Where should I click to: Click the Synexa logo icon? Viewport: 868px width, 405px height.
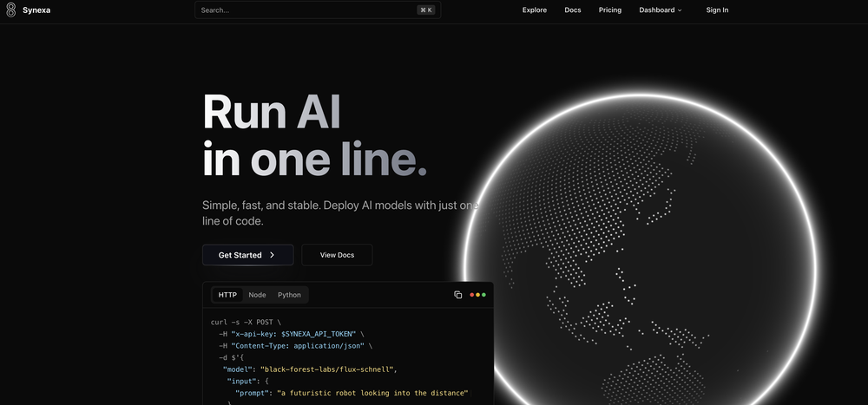[x=11, y=10]
